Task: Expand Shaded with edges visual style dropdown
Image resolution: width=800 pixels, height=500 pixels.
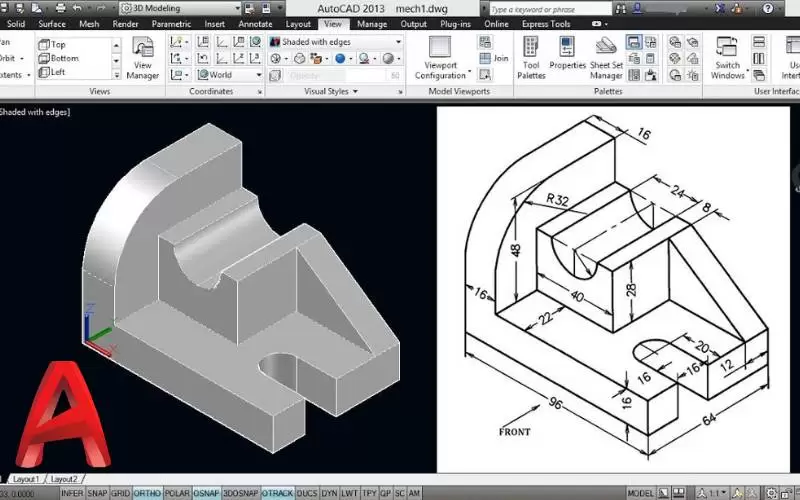Action: [397, 42]
